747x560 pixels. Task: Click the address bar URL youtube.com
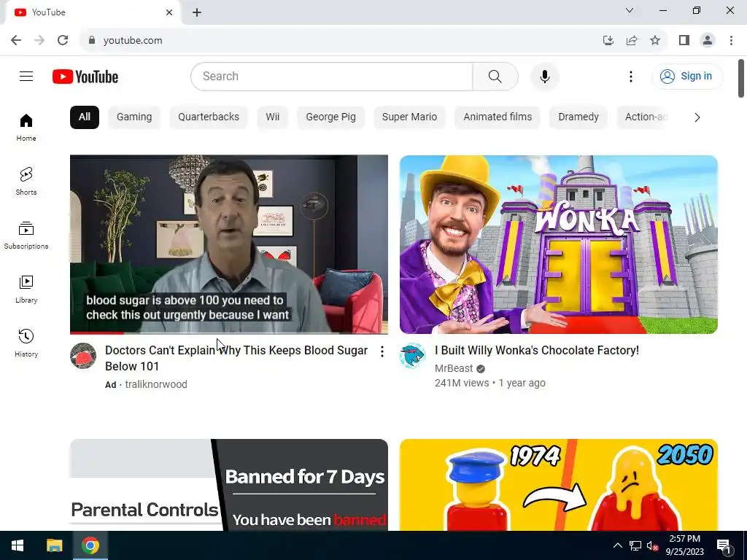133,40
